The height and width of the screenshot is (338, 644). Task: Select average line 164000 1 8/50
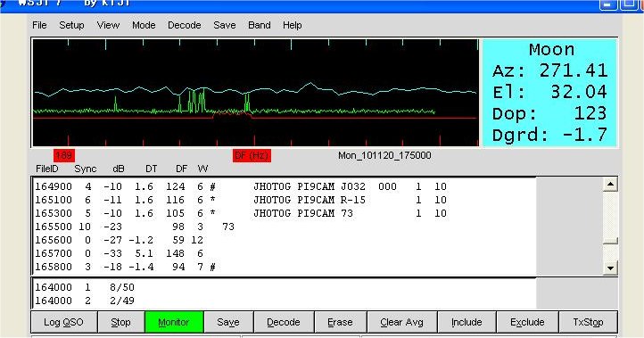pyautogui.click(x=85, y=287)
